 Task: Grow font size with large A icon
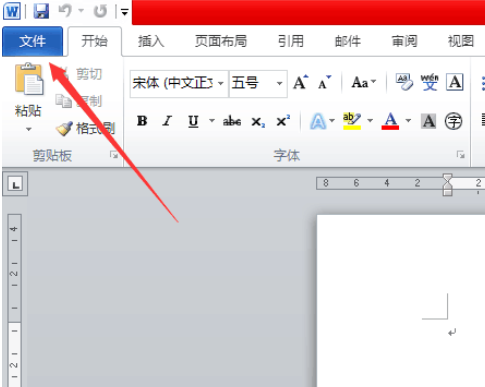click(301, 82)
